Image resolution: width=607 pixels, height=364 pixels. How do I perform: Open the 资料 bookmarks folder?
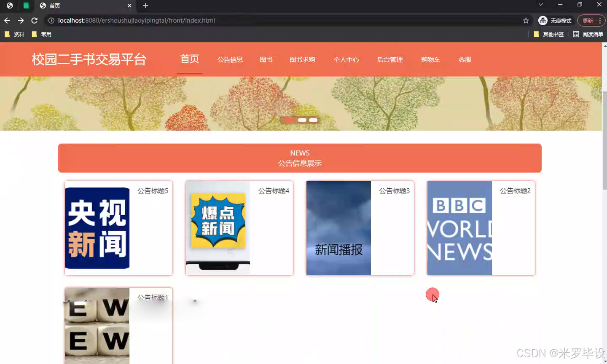pos(14,35)
